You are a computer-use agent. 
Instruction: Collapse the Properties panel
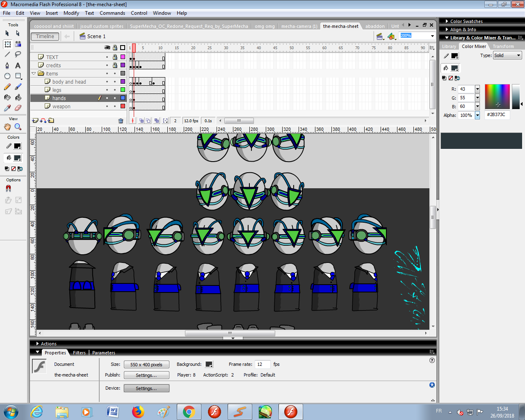point(38,352)
